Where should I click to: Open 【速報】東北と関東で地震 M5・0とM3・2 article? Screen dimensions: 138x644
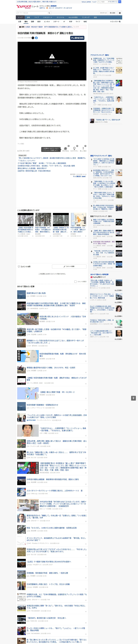click(57, 392)
